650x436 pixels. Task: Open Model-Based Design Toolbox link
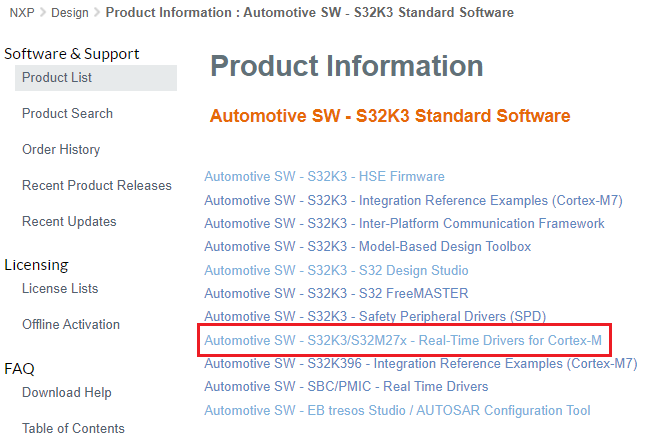[x=367, y=247]
